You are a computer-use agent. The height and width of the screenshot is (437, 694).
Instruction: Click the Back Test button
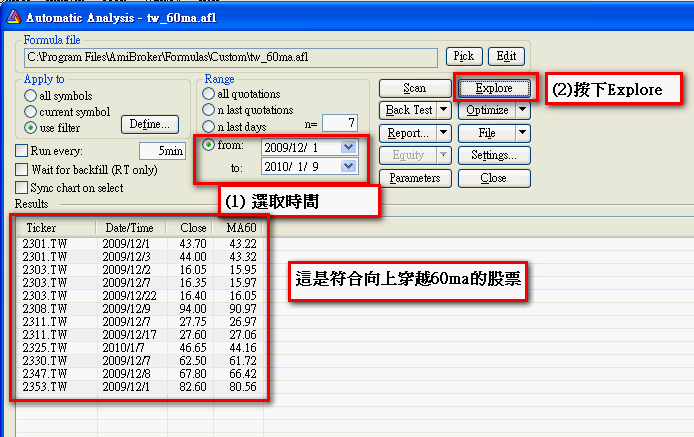[409, 110]
